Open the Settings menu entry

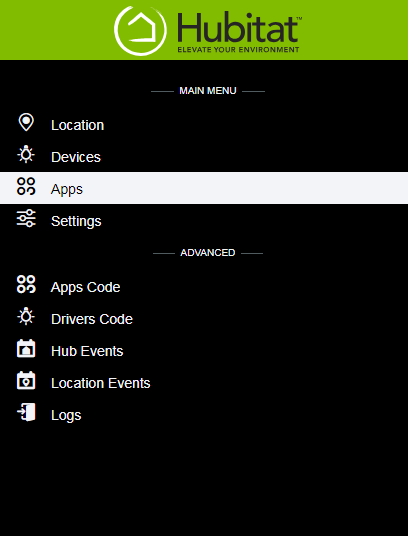(204, 220)
